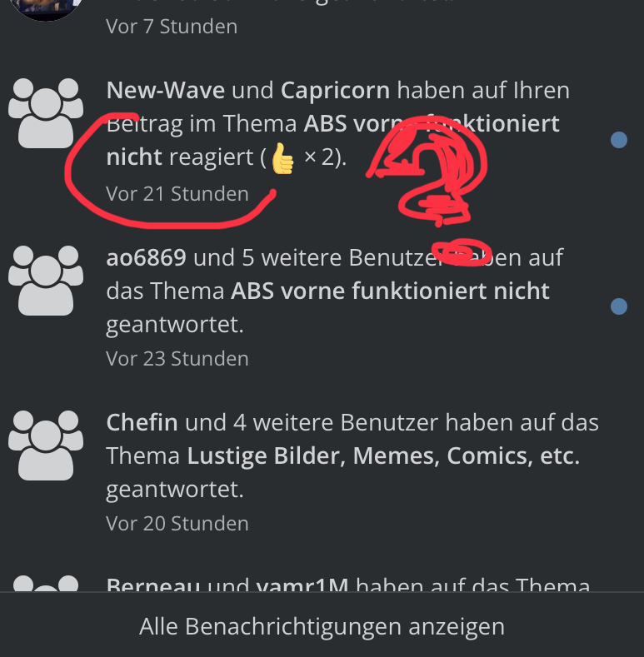
Task: Open user profile ao6869
Action: pos(146,257)
